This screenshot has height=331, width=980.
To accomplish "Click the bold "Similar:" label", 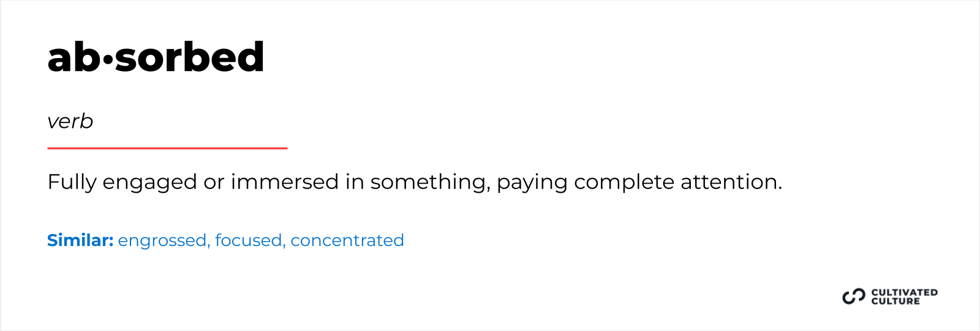I will click(x=80, y=240).
